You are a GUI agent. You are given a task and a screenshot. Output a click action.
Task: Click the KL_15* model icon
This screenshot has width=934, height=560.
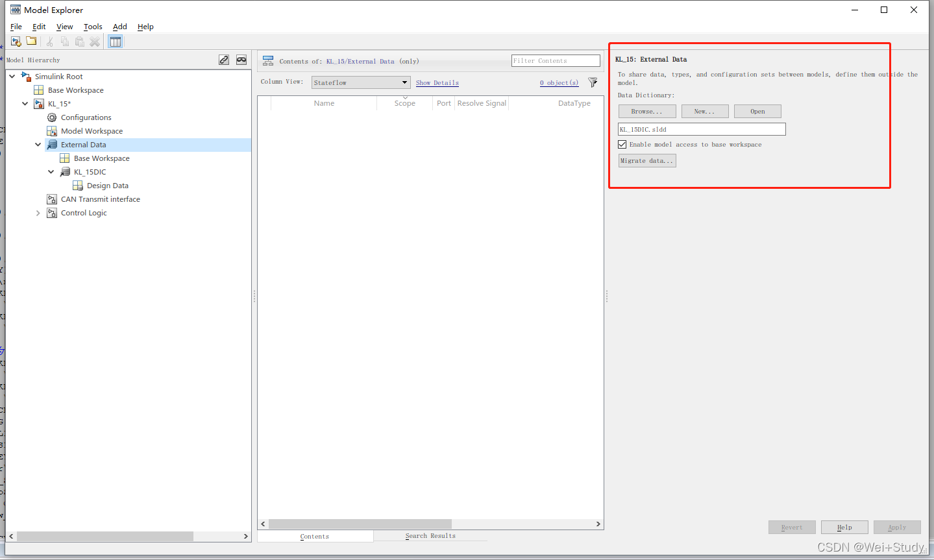(x=39, y=104)
